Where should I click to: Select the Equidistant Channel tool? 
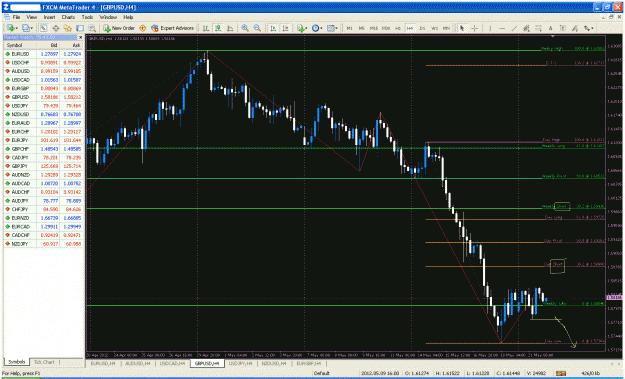click(x=526, y=28)
